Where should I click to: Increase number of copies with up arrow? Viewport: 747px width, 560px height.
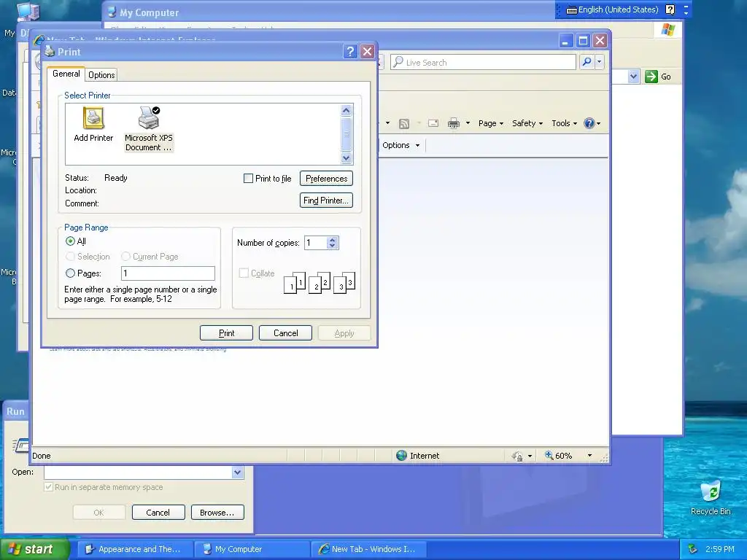point(333,240)
